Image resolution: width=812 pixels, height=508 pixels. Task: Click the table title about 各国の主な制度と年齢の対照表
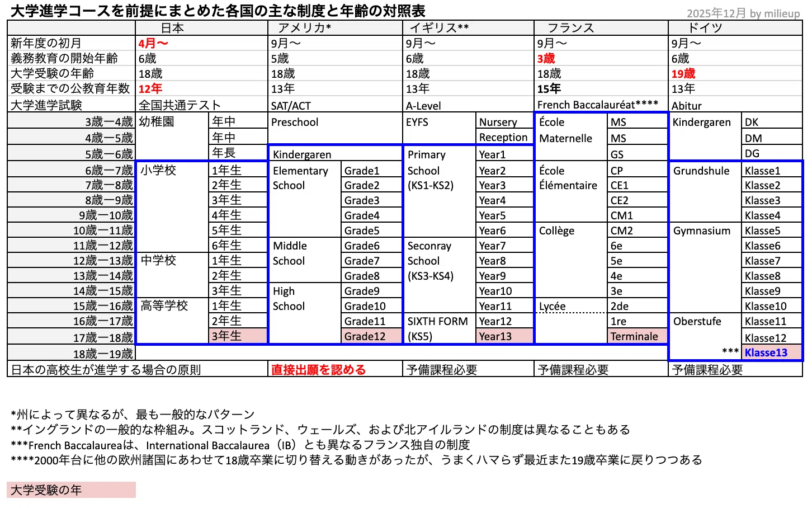tap(218, 11)
